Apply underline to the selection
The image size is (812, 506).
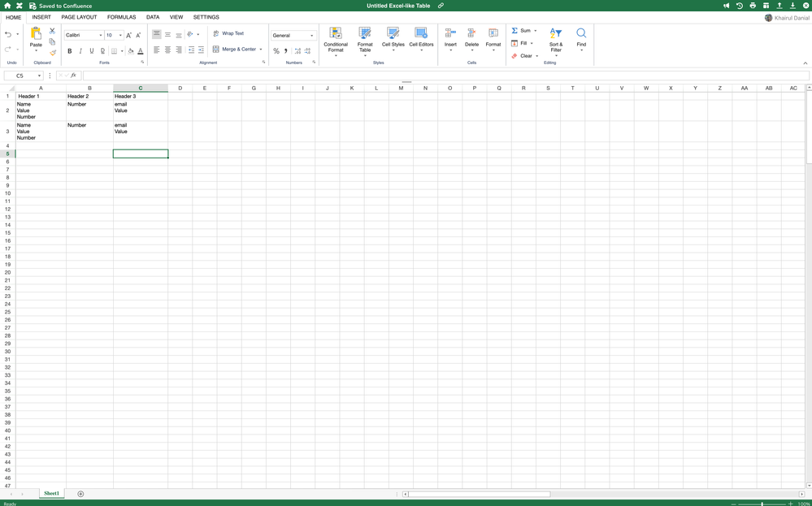point(91,50)
